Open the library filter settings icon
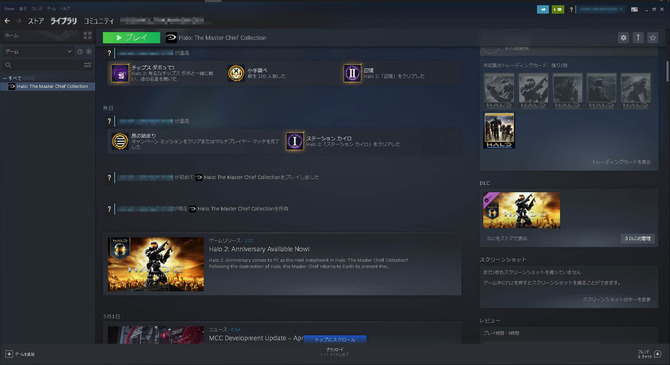Screen dimensions: 670x365 pos(88,65)
